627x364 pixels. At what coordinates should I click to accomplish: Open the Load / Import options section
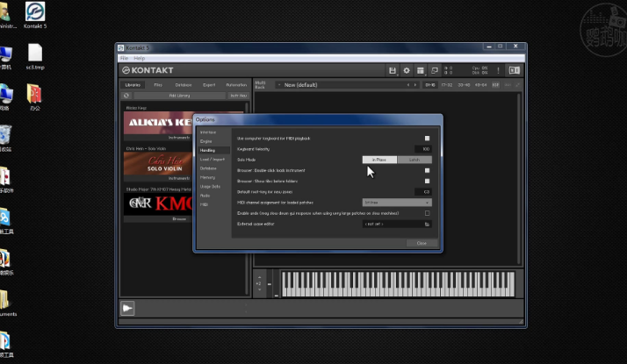coord(213,160)
